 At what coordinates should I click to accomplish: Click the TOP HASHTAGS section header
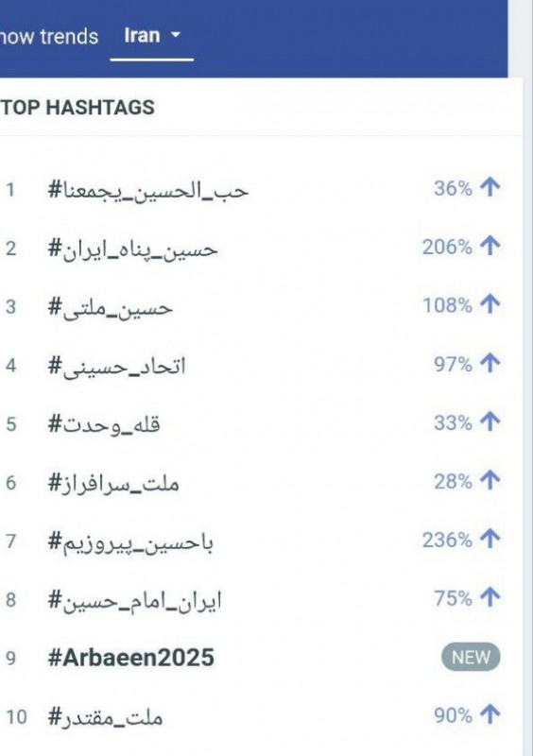coord(77,107)
